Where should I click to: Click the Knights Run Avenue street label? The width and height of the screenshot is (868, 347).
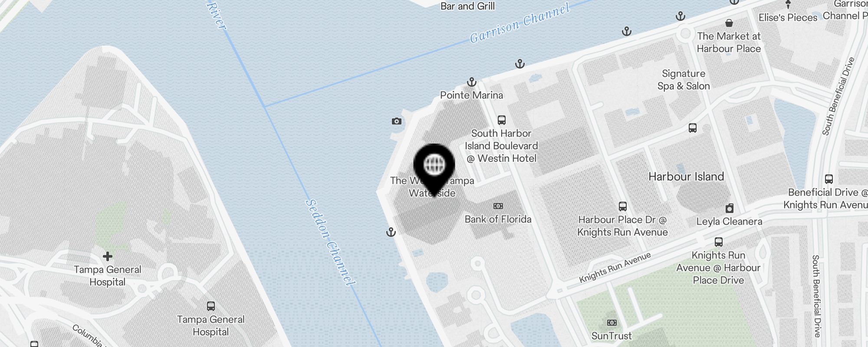(615, 267)
